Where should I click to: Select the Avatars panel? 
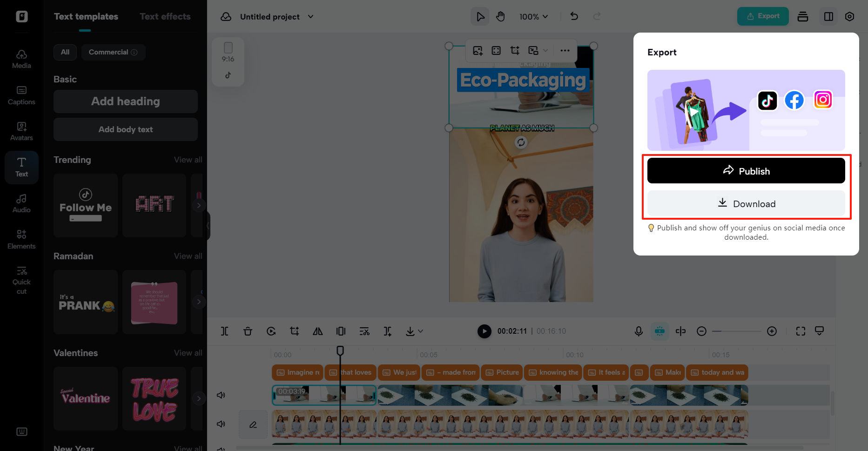pyautogui.click(x=21, y=130)
